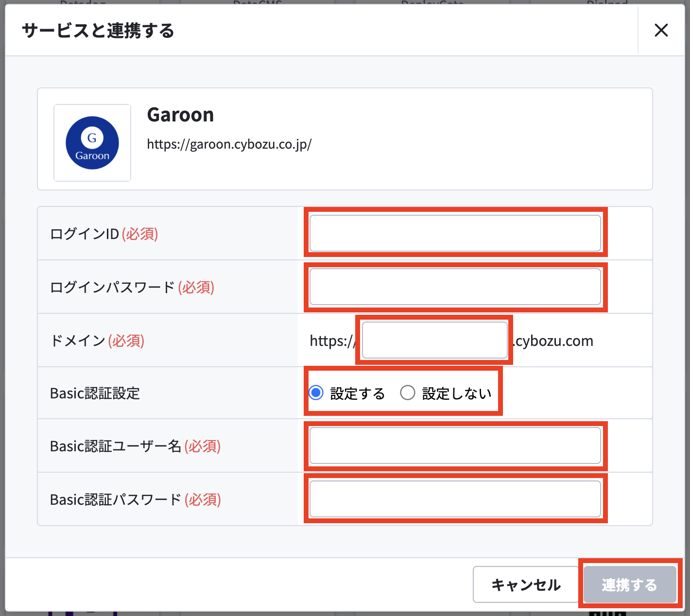
Task: Click the 連携する button
Action: 630,584
